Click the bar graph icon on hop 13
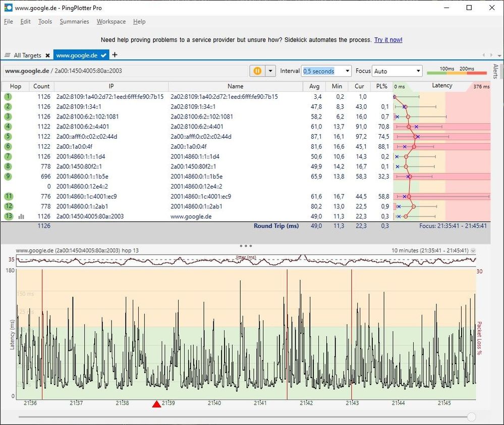The height and width of the screenshot is (425, 504). pos(21,216)
